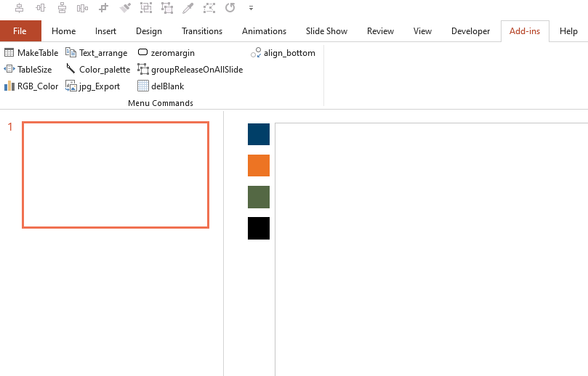Click the delBlank grid icon
The height and width of the screenshot is (376, 588).
coord(143,86)
